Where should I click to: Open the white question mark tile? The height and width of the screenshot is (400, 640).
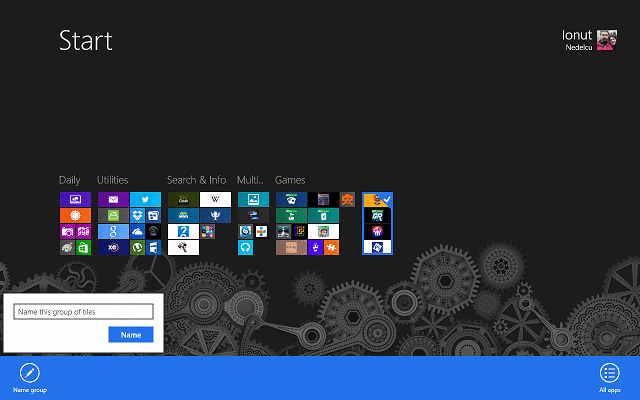(x=183, y=231)
